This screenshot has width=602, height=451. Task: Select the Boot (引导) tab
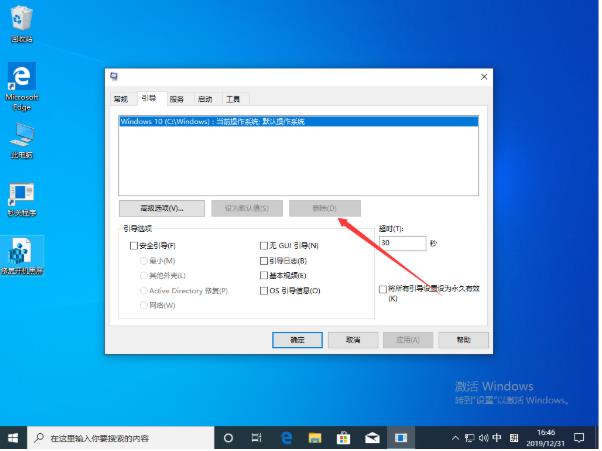click(x=150, y=98)
